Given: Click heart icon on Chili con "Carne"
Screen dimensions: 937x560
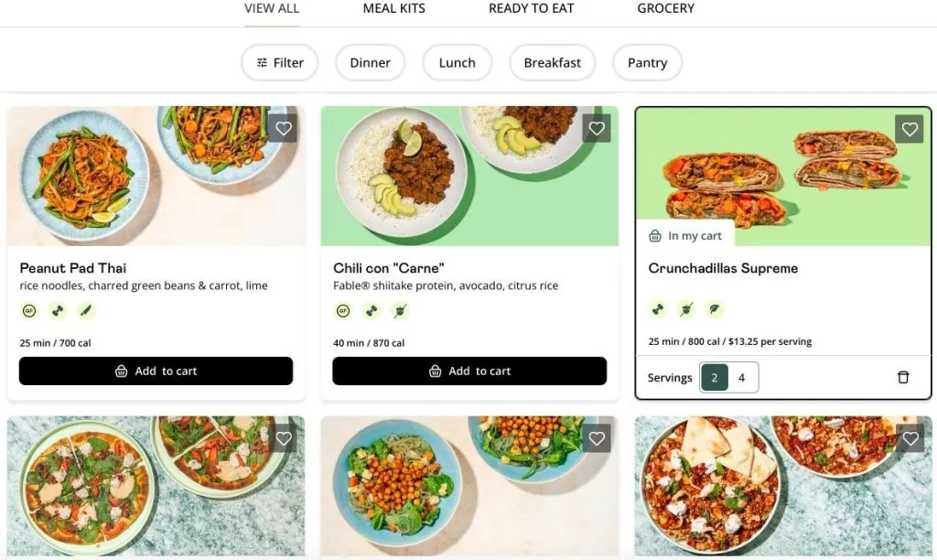Looking at the screenshot, I should tap(597, 129).
